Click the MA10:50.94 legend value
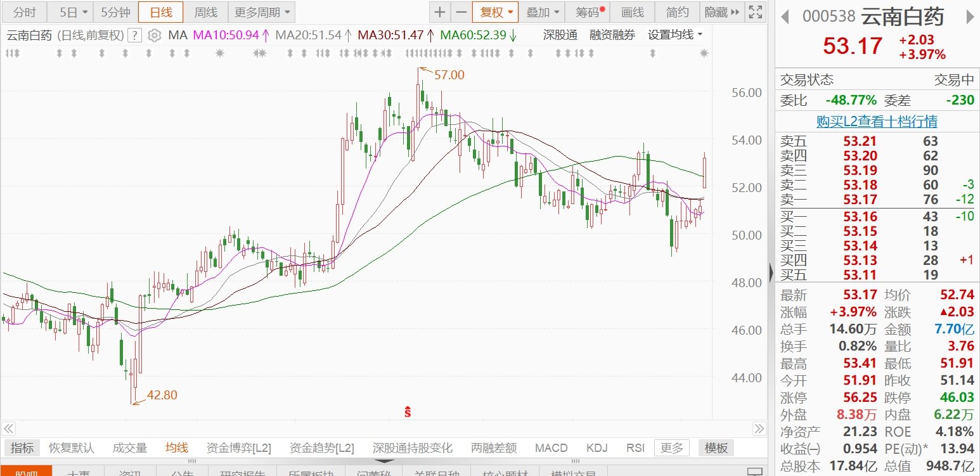Viewport: 980px width, 476px height. [x=231, y=35]
